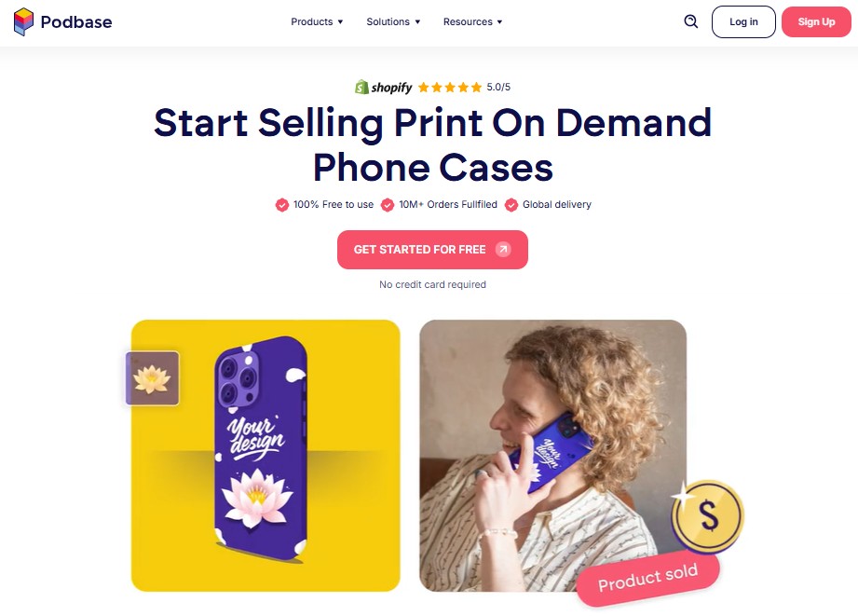Click the Log in button
The height and width of the screenshot is (616, 858).
(x=743, y=22)
